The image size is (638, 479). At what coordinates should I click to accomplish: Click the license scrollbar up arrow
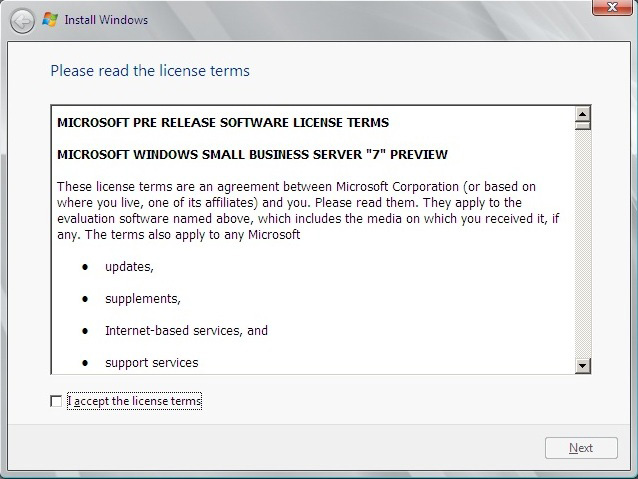pyautogui.click(x=583, y=114)
